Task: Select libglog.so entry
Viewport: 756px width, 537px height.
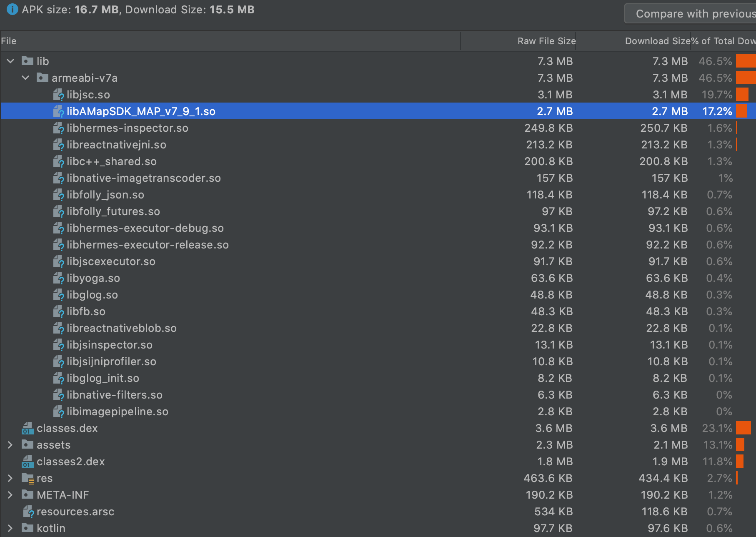Action: click(x=378, y=295)
